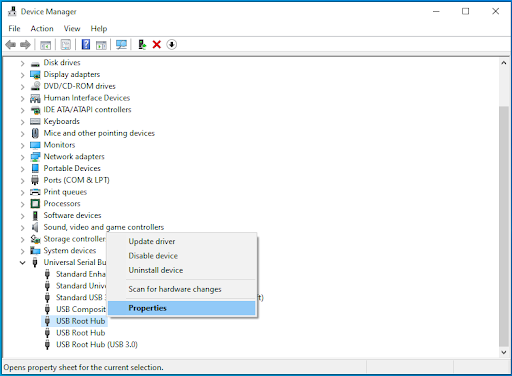
Task: Choose Properties from the context menu
Action: 182,308
